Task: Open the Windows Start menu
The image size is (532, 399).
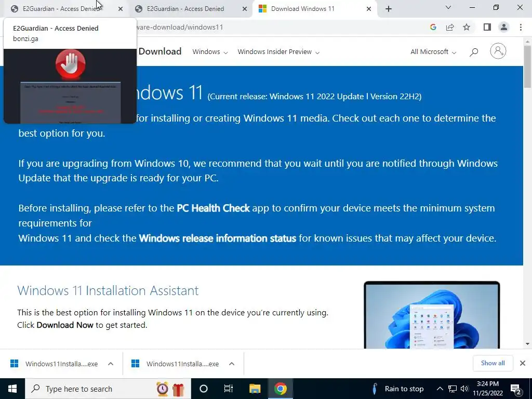Action: pos(12,389)
